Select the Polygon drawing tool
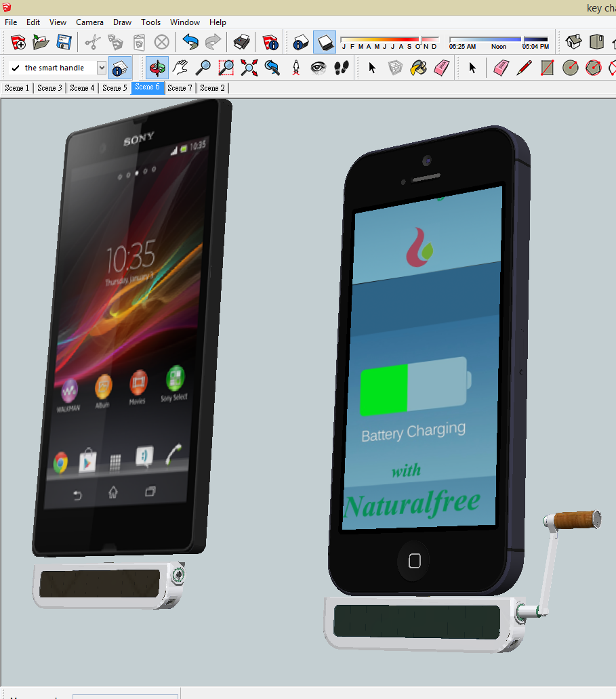The height and width of the screenshot is (699, 616). (x=593, y=68)
